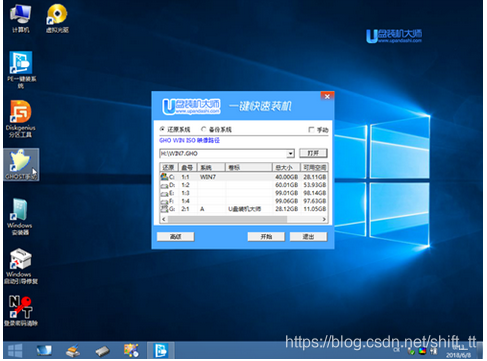The width and height of the screenshot is (487, 361).
Task: Sort by the 可用空间 column header
Action: pyautogui.click(x=314, y=167)
